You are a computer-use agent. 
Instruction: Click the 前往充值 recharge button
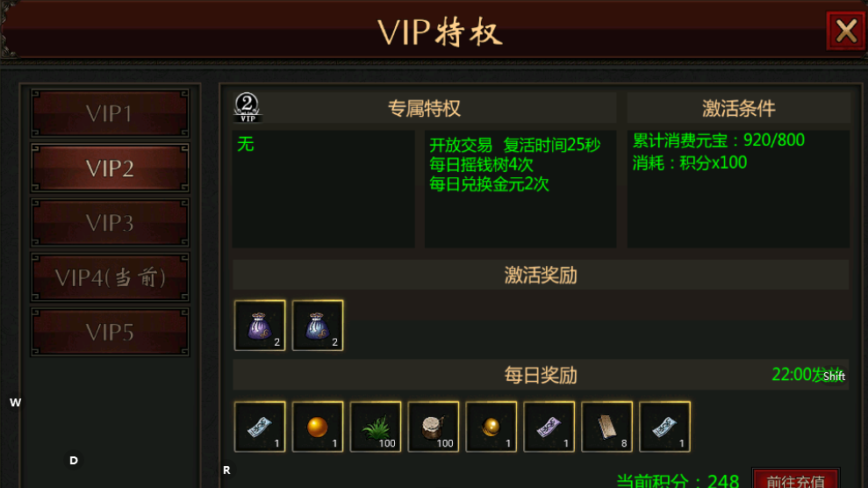[x=795, y=479]
